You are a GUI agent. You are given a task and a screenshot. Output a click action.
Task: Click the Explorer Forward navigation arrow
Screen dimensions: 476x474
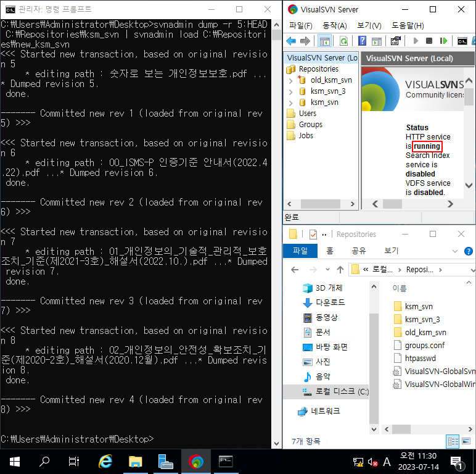pos(313,270)
